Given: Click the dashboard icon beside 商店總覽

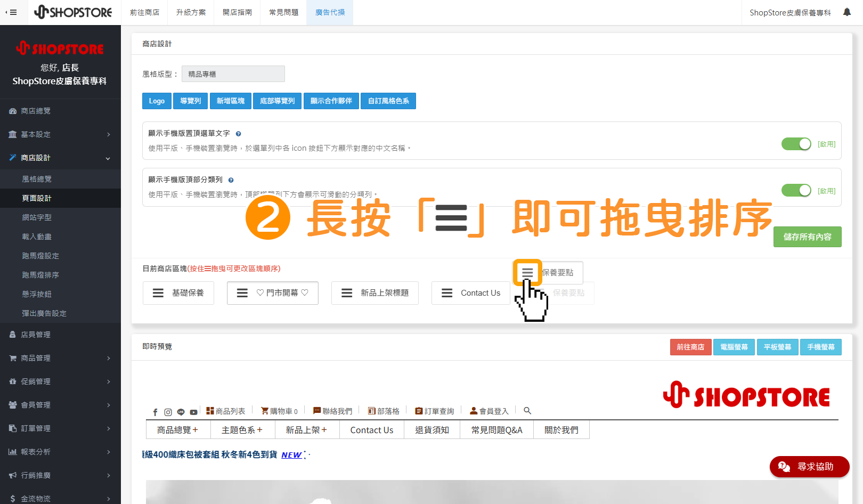Looking at the screenshot, I should tap(13, 111).
